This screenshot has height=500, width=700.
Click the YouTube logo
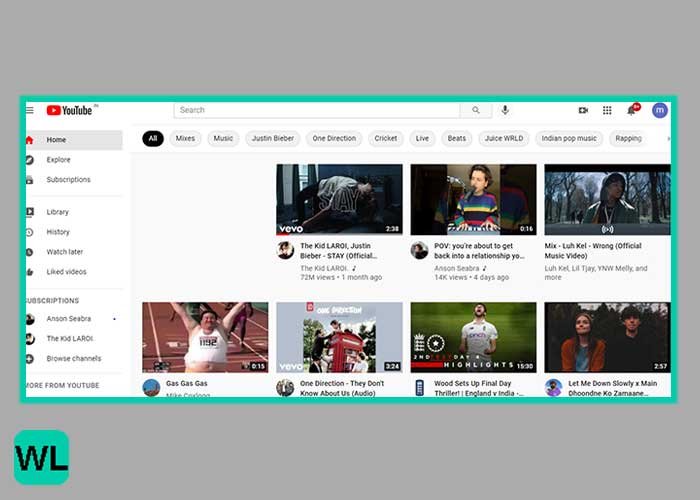pyautogui.click(x=70, y=110)
